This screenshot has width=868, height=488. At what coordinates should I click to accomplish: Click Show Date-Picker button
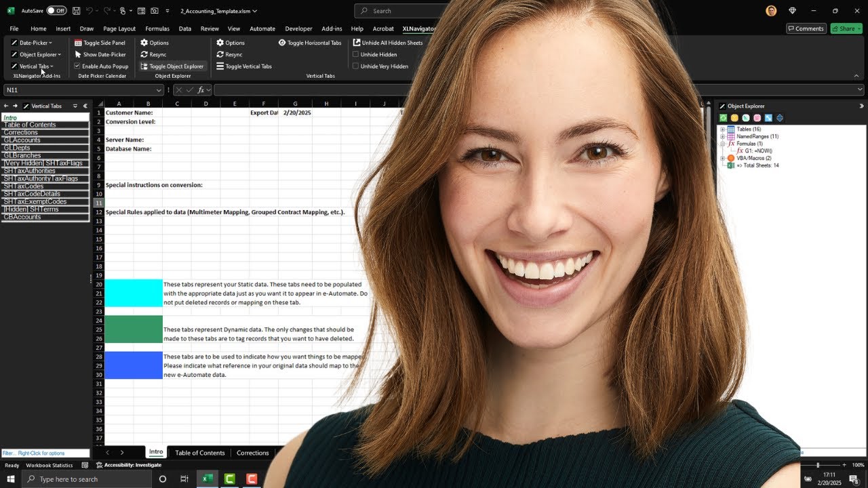(x=100, y=54)
